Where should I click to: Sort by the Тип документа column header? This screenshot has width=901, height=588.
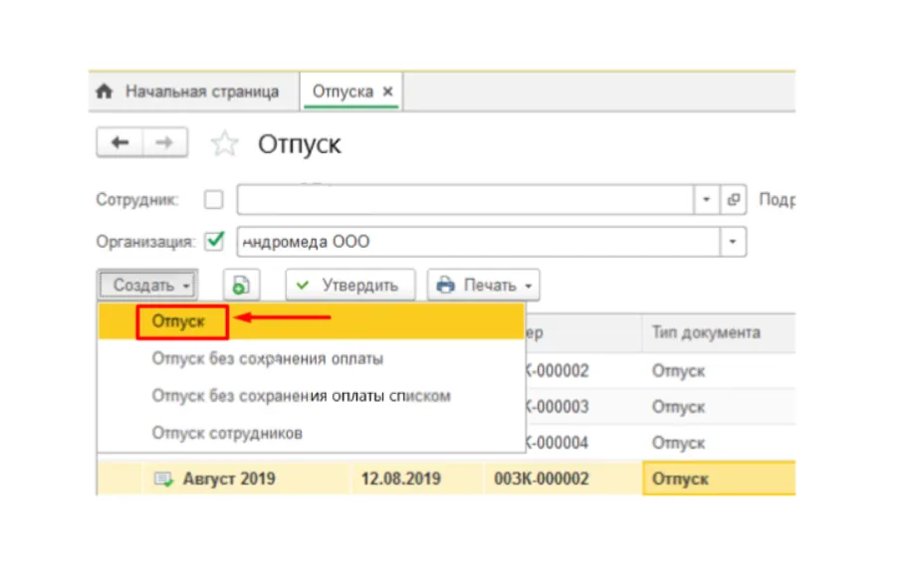tap(719, 332)
